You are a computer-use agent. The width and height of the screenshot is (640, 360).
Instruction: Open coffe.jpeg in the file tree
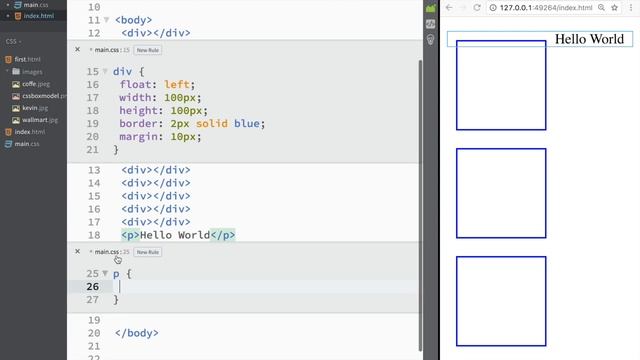[x=36, y=84]
